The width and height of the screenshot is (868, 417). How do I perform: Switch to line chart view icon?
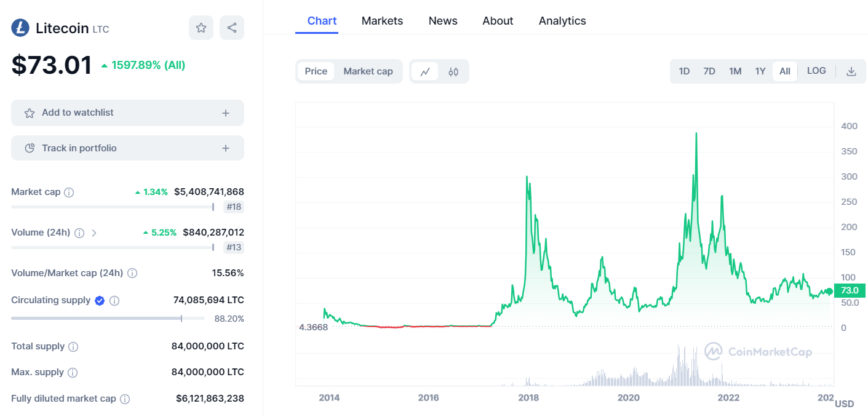(425, 71)
